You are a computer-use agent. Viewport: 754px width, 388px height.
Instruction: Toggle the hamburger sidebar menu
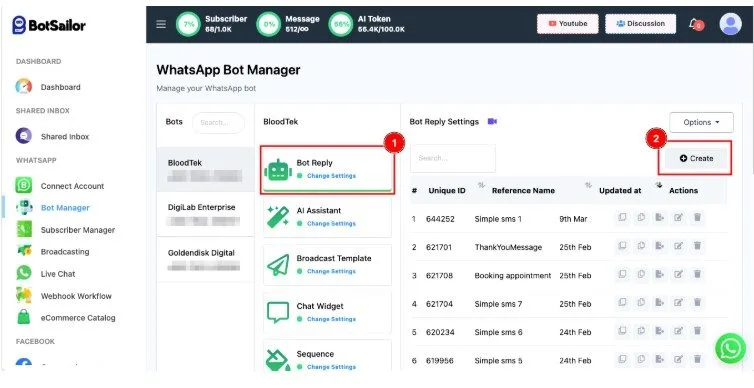tap(161, 24)
